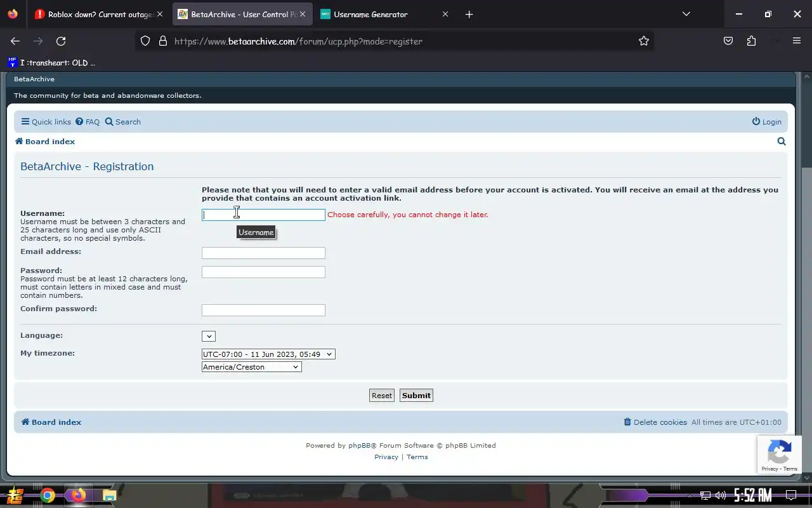The width and height of the screenshot is (812, 508).
Task: Focus the Confirm password field
Action: coord(263,310)
